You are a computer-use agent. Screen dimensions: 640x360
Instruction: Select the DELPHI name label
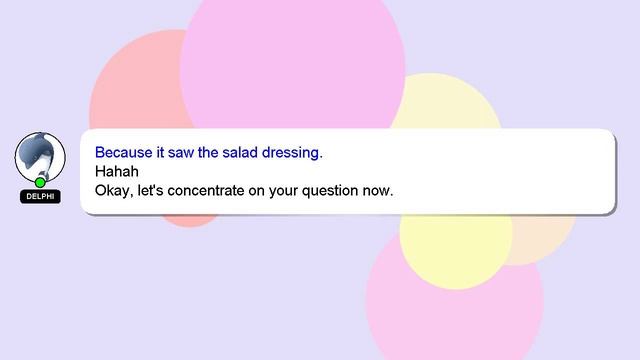pos(40,196)
